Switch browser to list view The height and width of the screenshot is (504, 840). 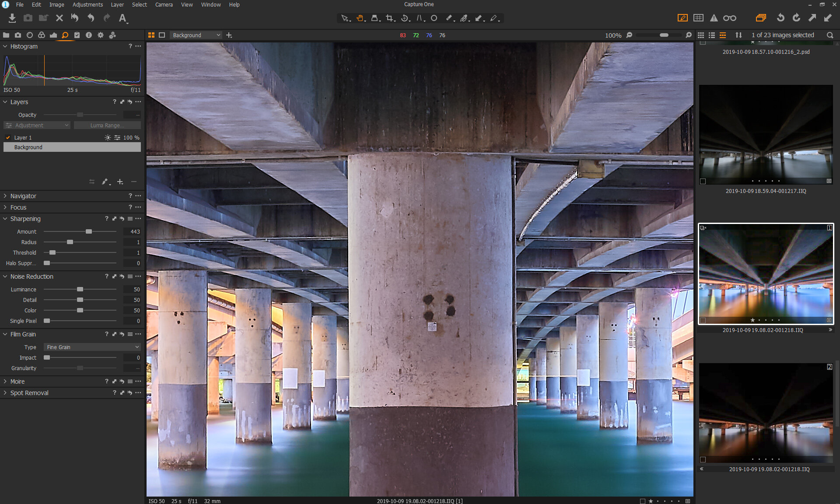712,35
